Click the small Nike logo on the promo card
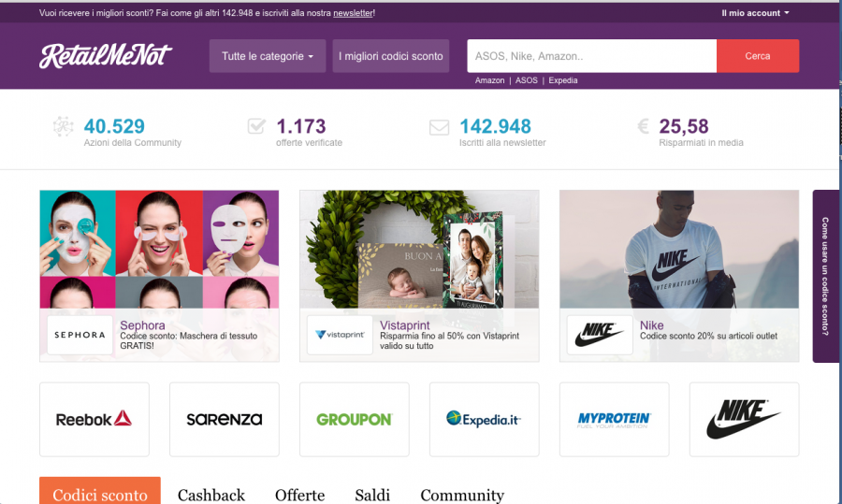This screenshot has width=842, height=504. coord(600,335)
